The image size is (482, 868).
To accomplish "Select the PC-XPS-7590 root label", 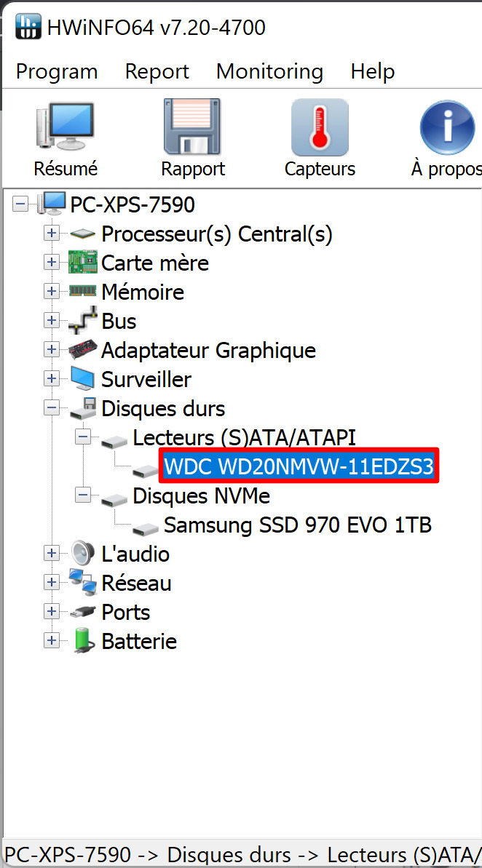I will (x=133, y=205).
